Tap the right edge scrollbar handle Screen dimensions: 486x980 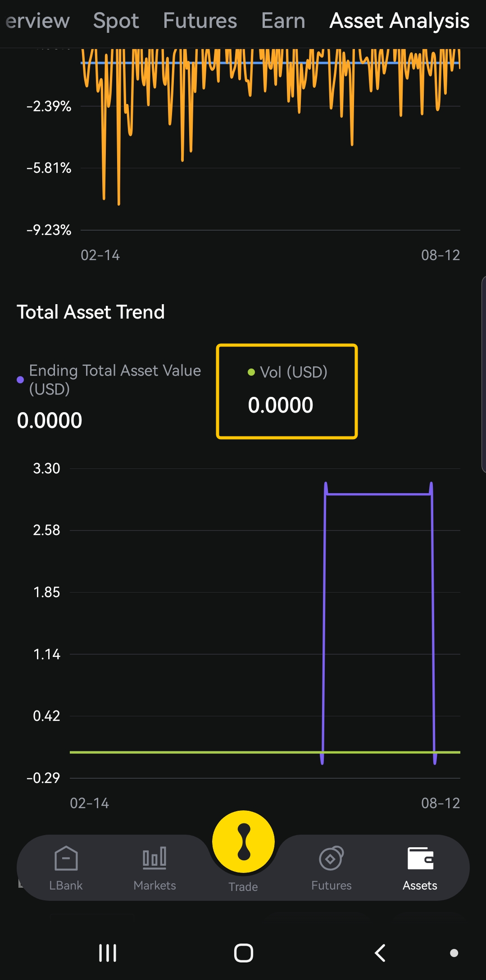pos(483,374)
